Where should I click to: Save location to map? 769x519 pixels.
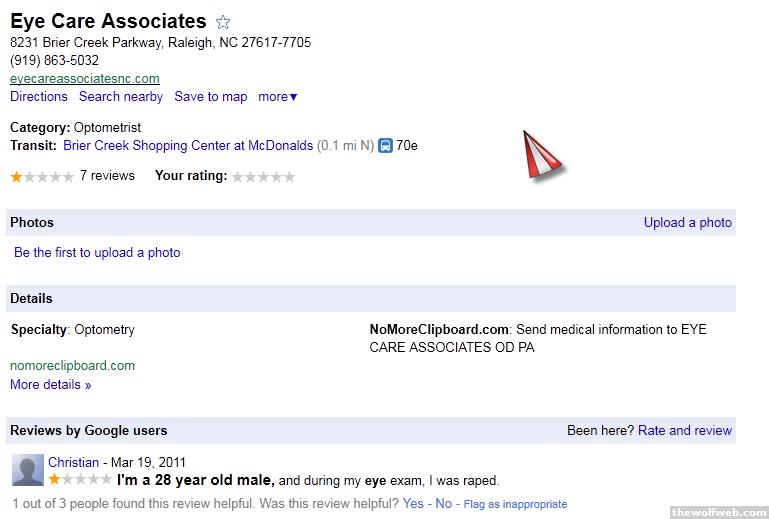point(210,97)
